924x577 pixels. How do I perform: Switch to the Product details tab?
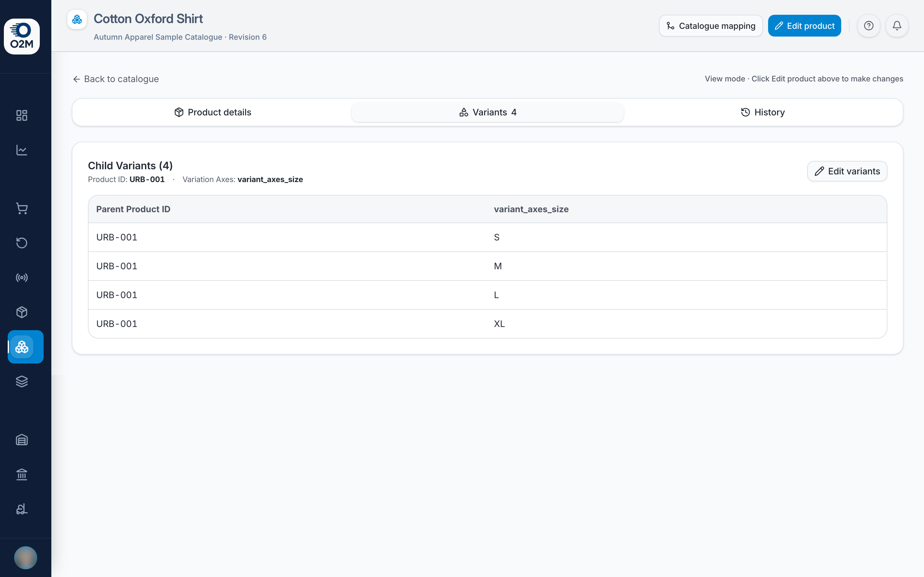coord(213,112)
